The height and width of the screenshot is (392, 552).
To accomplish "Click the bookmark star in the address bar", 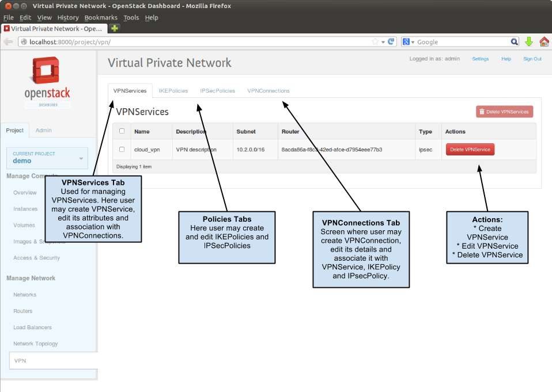I will (375, 41).
